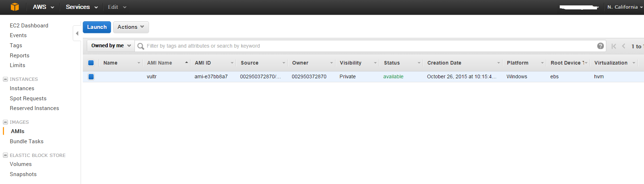The width and height of the screenshot is (644, 184).
Task: Click the AWS orange cube logo
Action: 15,7
